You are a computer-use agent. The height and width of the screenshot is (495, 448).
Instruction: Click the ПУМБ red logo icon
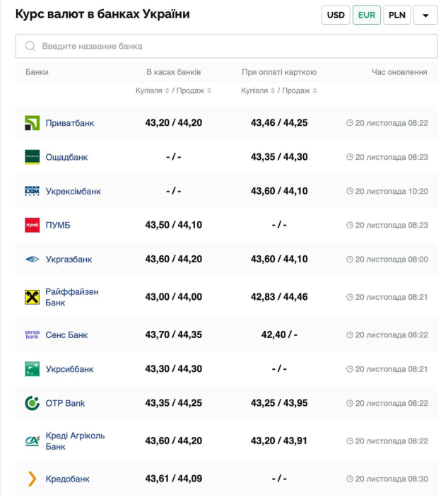tap(33, 226)
